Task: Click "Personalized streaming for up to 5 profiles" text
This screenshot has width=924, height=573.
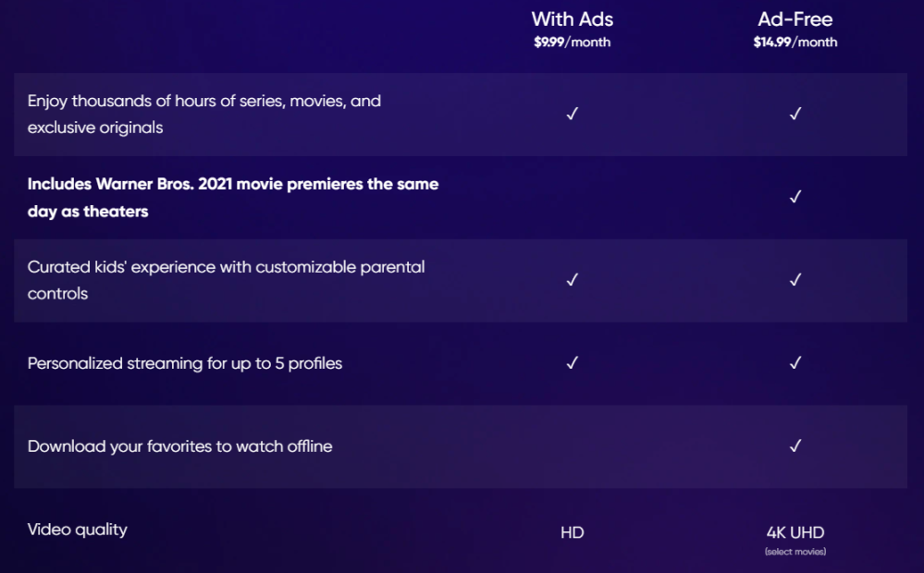Action: pos(185,363)
